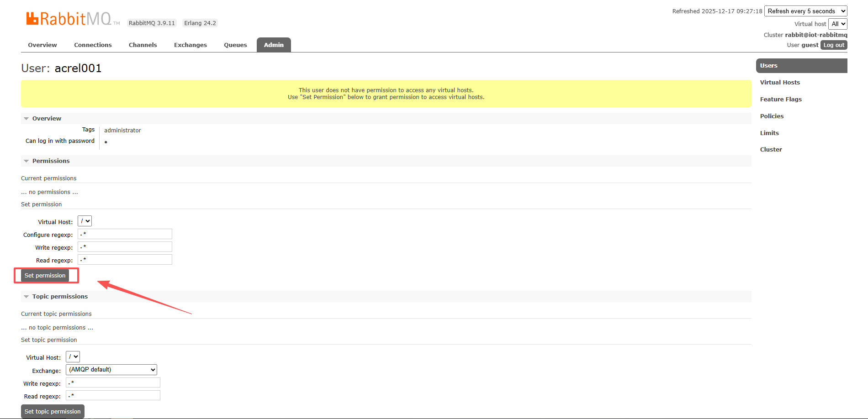868x419 pixels.
Task: Open the Virtual host All dropdown
Action: point(838,24)
